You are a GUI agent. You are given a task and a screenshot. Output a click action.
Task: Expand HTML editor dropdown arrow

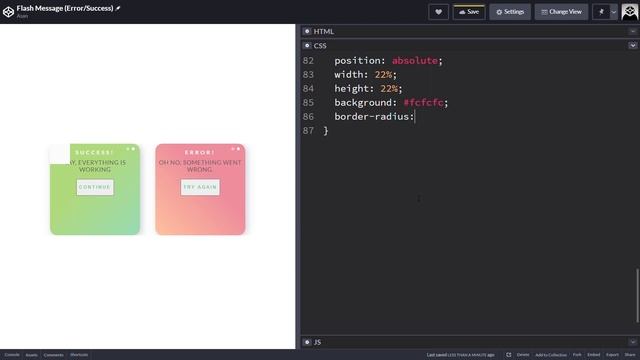coord(633,31)
